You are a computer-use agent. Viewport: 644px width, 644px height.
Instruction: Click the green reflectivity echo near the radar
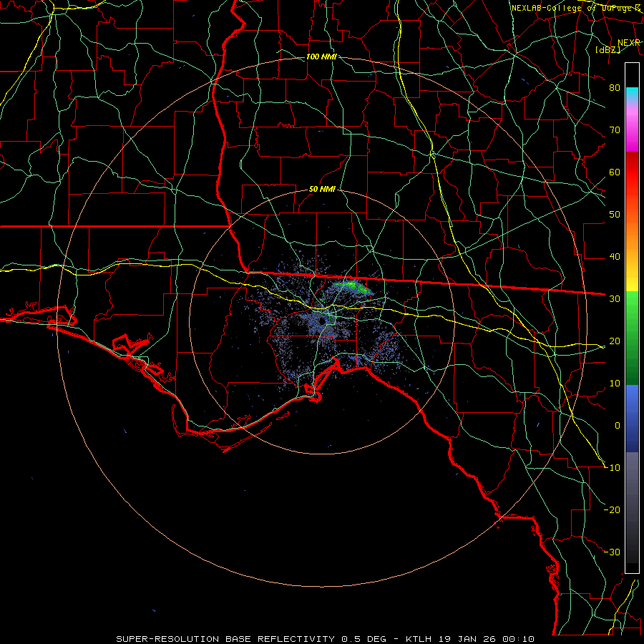(x=352, y=286)
